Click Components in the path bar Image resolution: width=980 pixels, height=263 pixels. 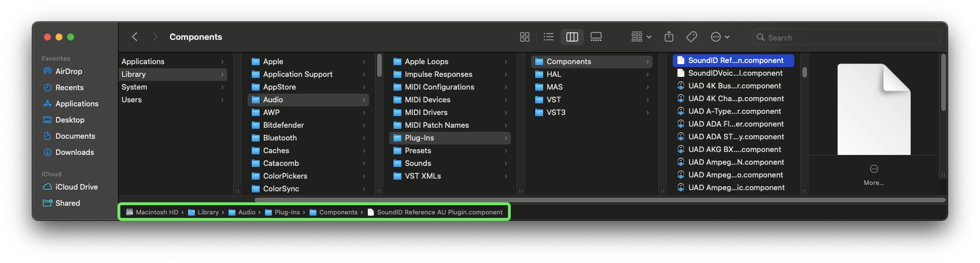pos(333,212)
